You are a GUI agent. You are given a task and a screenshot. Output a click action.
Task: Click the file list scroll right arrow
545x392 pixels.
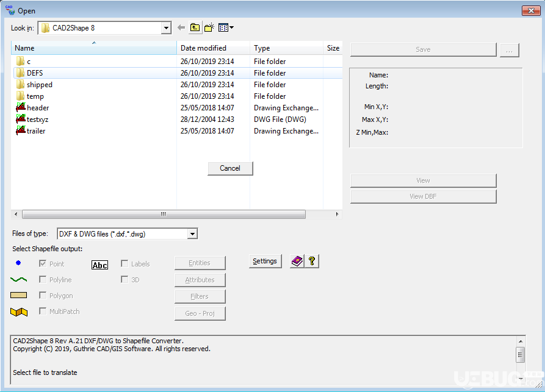[x=337, y=214]
